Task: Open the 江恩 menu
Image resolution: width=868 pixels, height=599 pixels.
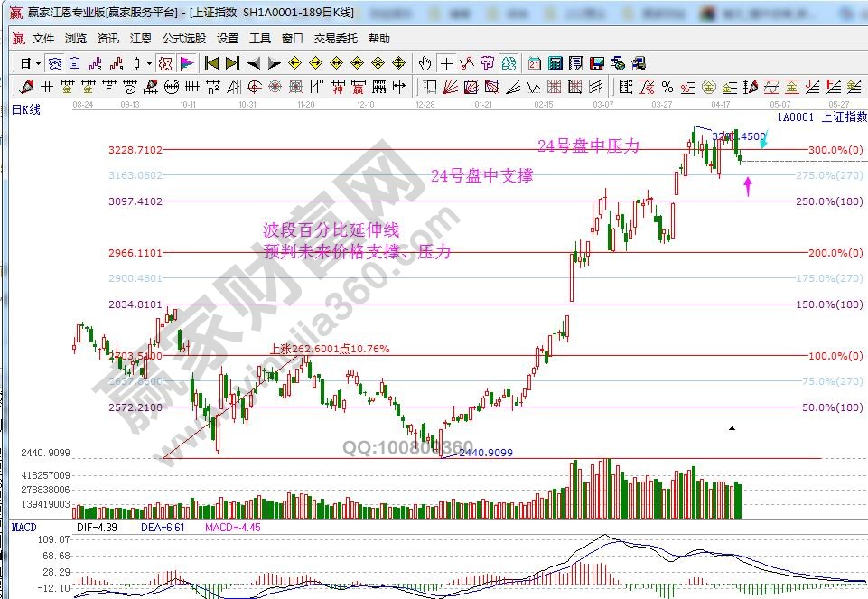Action: [x=140, y=39]
